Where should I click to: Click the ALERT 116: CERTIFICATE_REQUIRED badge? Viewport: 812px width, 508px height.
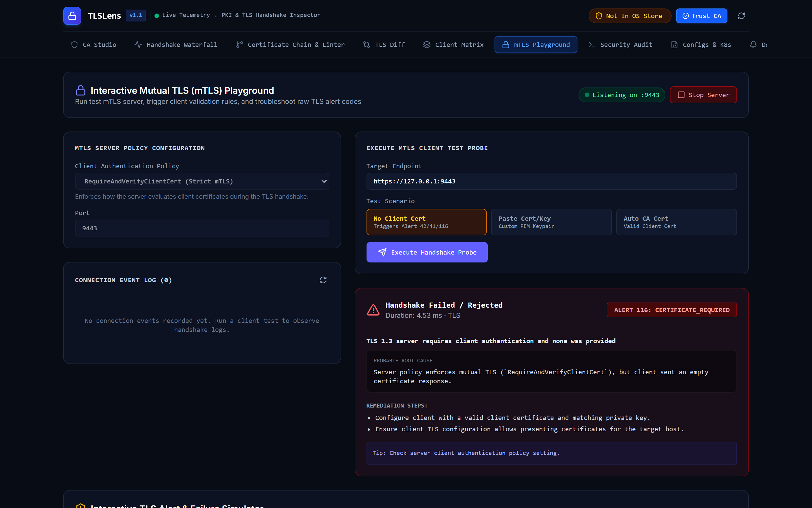pyautogui.click(x=672, y=310)
